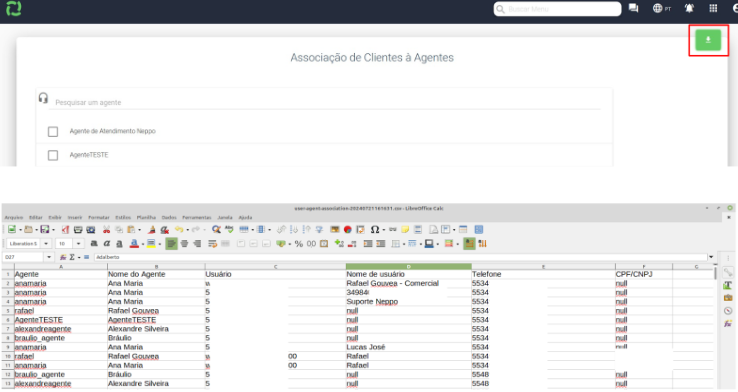Toggle Underline formatting
This screenshot has width=738, height=392.
[x=120, y=243]
